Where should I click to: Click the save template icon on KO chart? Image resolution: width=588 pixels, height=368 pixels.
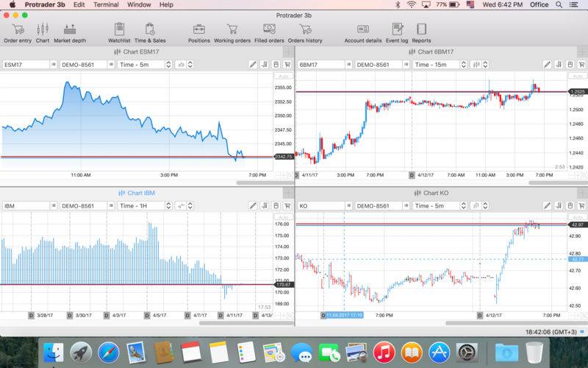click(x=570, y=206)
